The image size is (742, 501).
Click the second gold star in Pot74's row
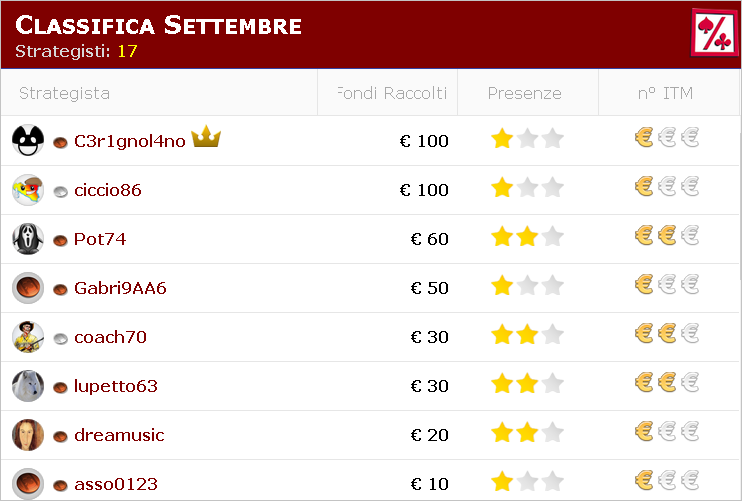click(527, 236)
